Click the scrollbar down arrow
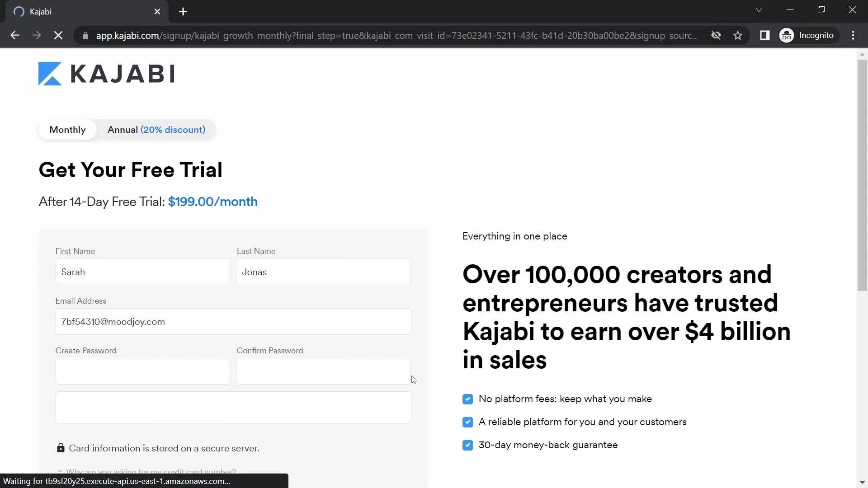 coord(862,483)
